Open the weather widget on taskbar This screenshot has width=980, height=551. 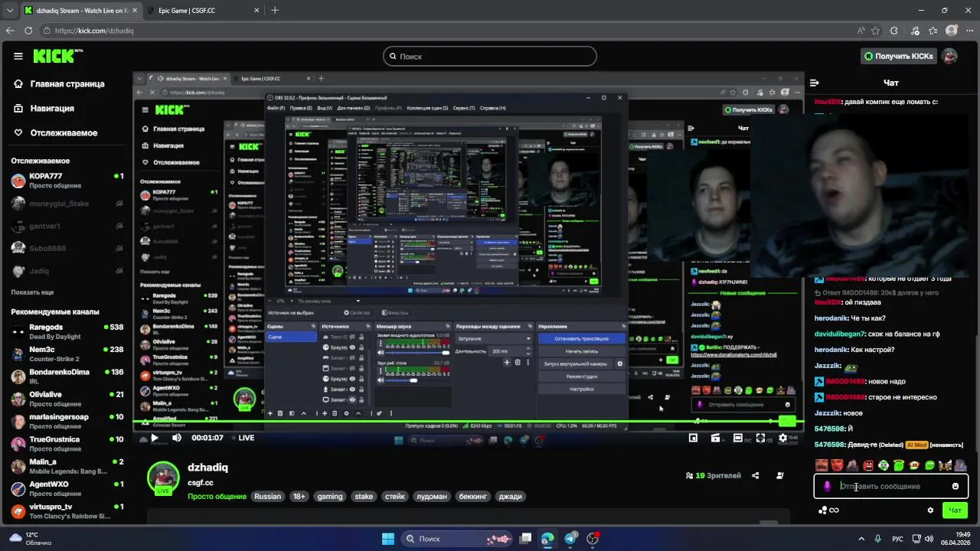[31, 538]
